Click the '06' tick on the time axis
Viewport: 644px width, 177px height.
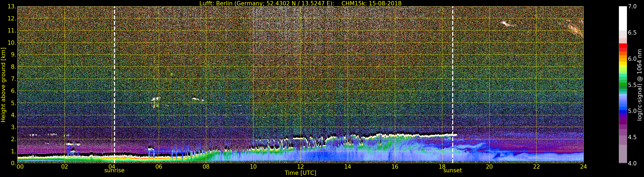tap(159, 167)
